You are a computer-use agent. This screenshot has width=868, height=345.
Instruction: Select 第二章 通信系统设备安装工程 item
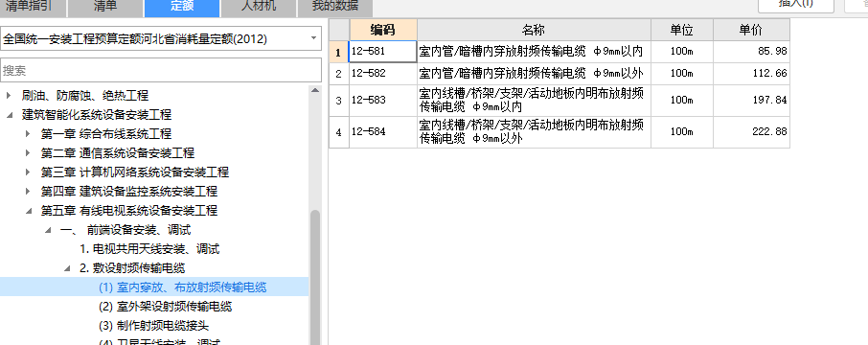coord(118,152)
